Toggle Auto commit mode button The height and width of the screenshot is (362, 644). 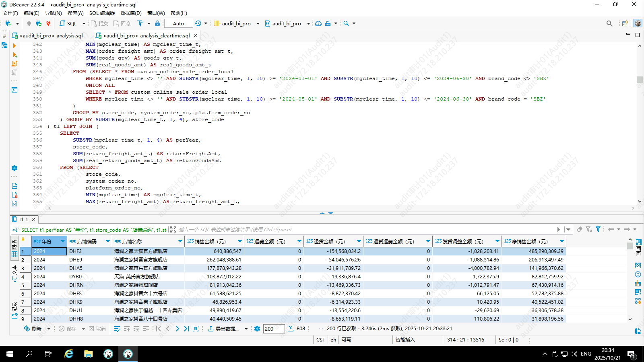click(178, 23)
